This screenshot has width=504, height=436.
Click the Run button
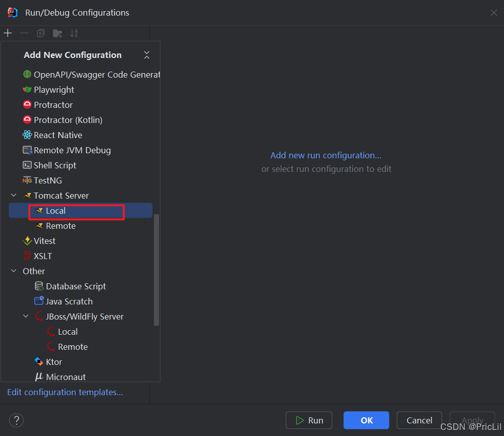309,420
